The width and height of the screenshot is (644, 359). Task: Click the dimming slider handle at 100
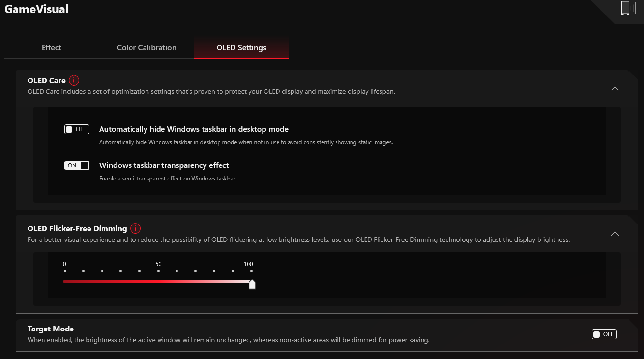pos(252,284)
